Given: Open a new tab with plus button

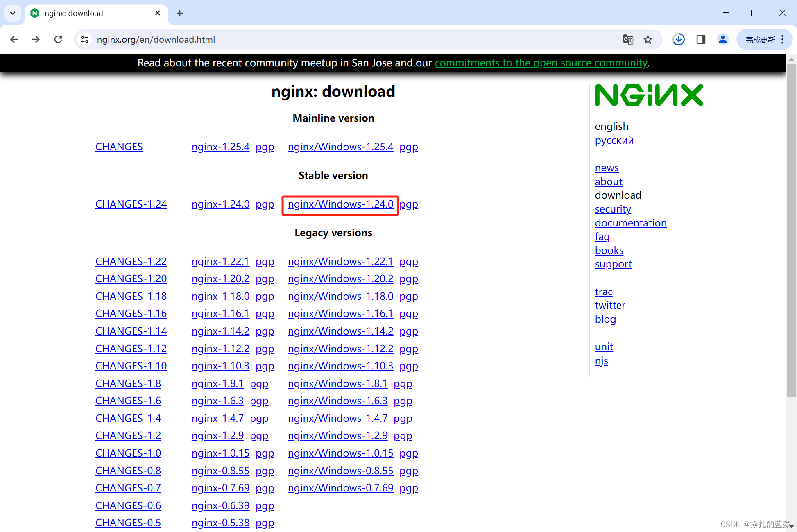Looking at the screenshot, I should (x=180, y=13).
